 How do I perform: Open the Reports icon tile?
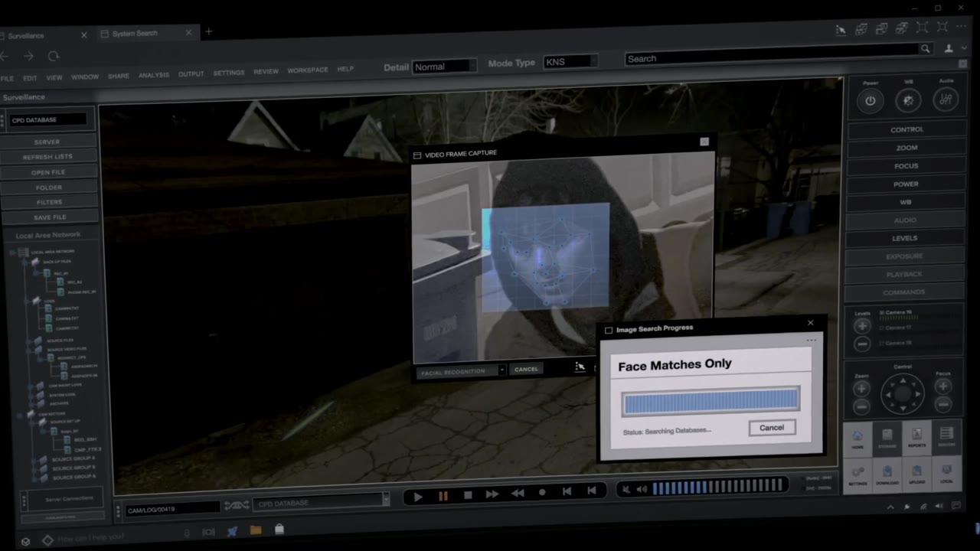[x=916, y=439]
